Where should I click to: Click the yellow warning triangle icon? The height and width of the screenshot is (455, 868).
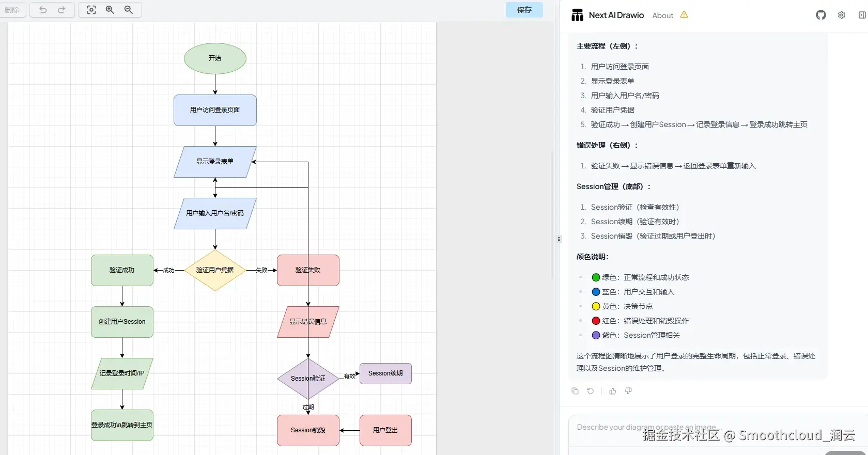(x=684, y=15)
